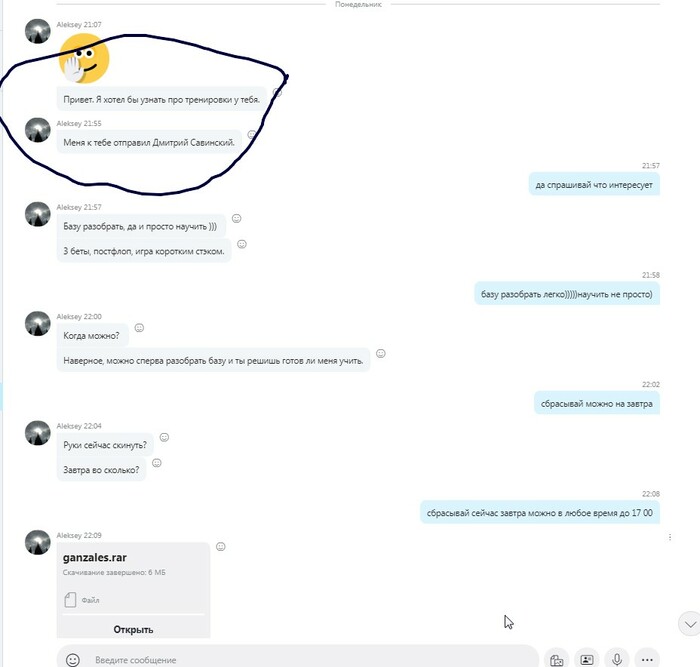This screenshot has height=667, width=700.
Task: Jump to latest messages chevron button
Action: coord(690,624)
